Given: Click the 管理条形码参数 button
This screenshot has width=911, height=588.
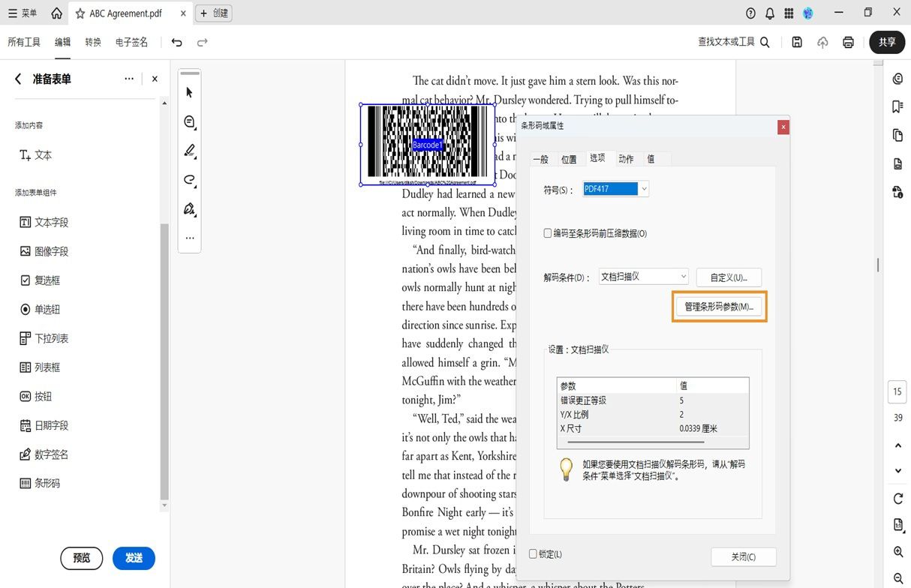Looking at the screenshot, I should pos(718,306).
